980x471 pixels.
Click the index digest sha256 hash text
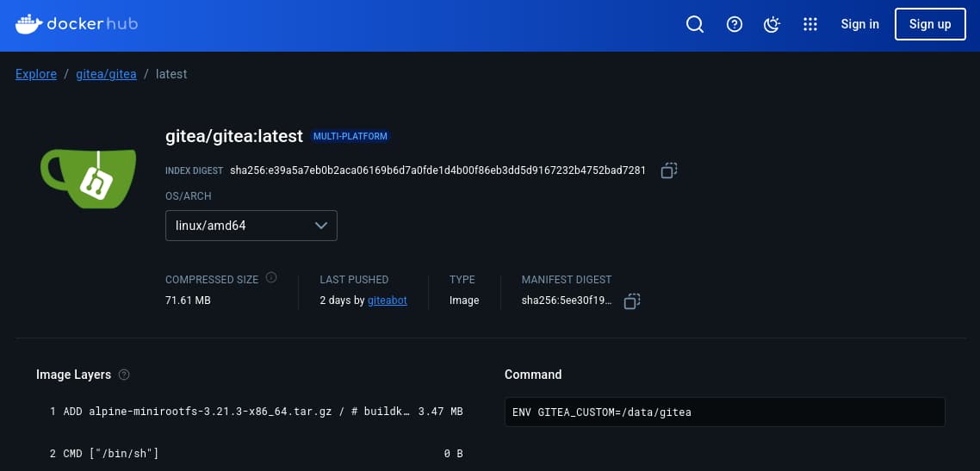tap(437, 170)
